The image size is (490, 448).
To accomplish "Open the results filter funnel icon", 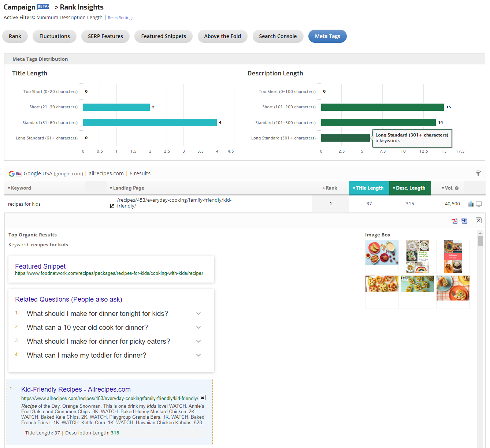I will 478,173.
